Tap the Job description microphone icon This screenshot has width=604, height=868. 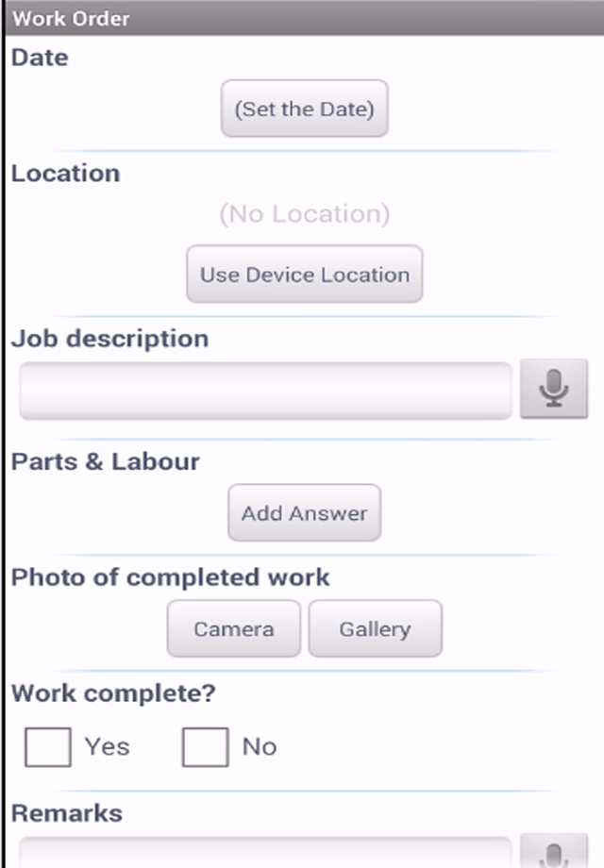coord(554,389)
